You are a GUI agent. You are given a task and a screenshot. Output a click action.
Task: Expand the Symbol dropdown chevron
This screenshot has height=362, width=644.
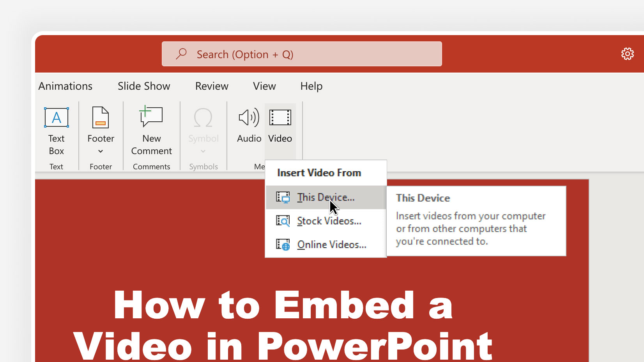pos(203,151)
